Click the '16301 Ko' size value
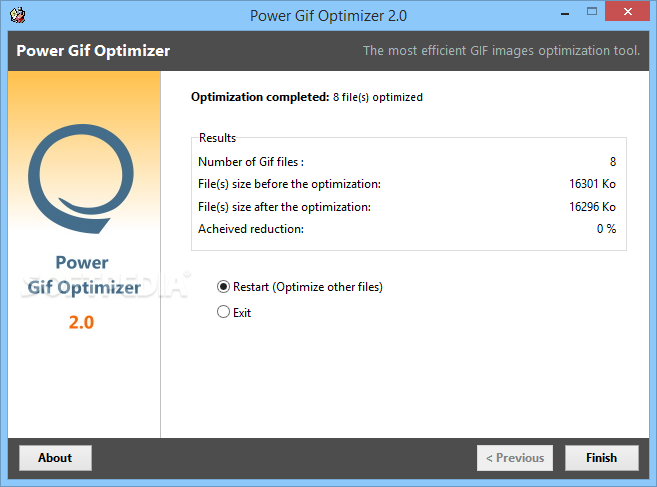 click(x=592, y=184)
